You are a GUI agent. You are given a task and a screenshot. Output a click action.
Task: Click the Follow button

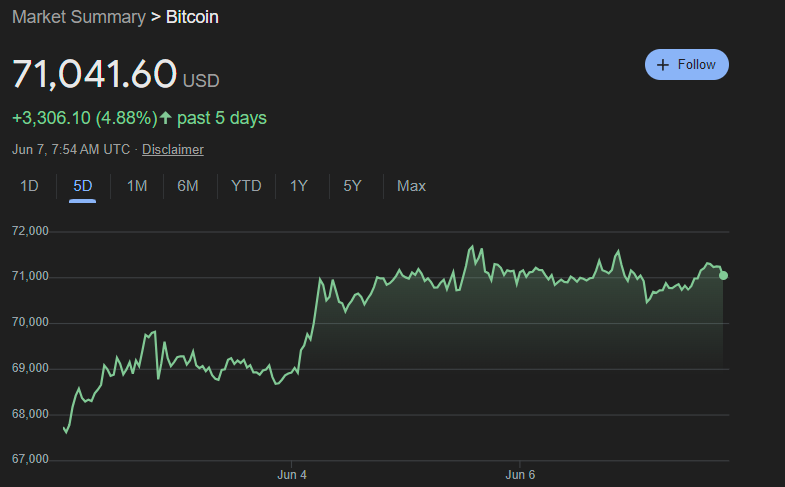(686, 65)
